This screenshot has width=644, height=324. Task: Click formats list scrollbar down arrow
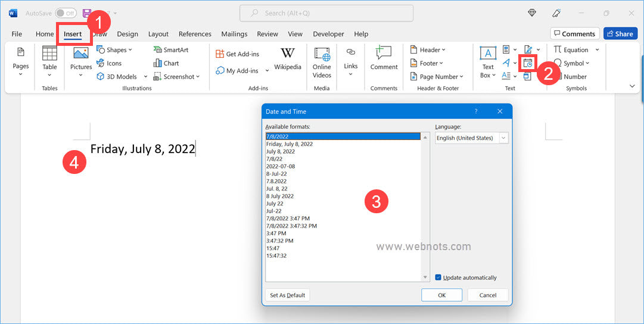coord(425,278)
